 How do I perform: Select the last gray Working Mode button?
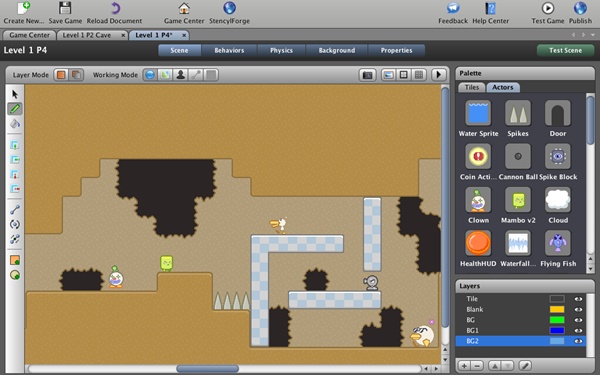click(x=211, y=75)
